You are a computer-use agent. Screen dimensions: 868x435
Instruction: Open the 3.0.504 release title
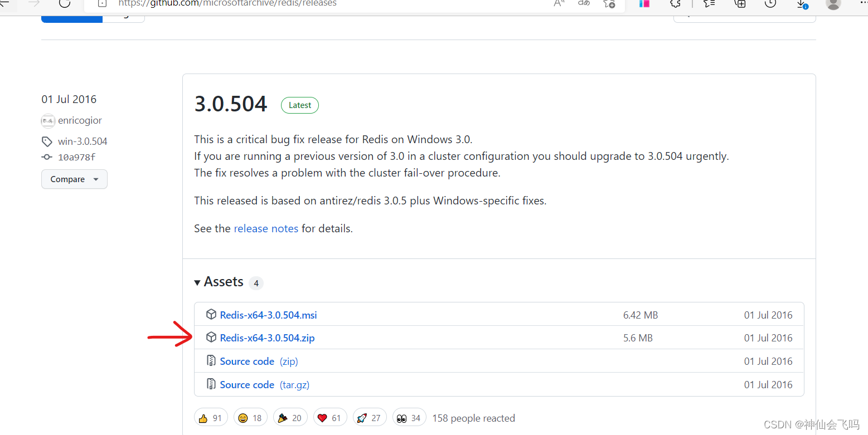[231, 105]
